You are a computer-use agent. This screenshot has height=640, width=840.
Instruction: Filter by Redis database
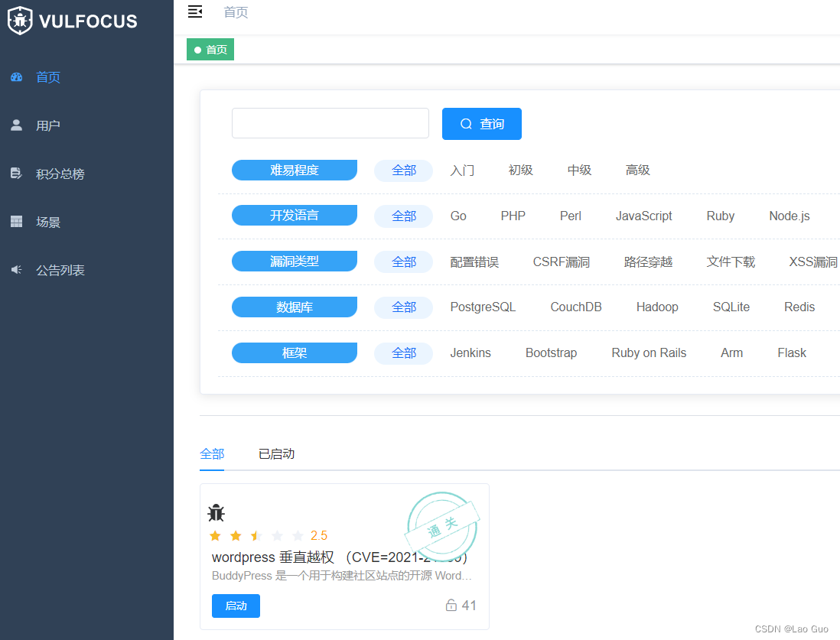click(799, 307)
